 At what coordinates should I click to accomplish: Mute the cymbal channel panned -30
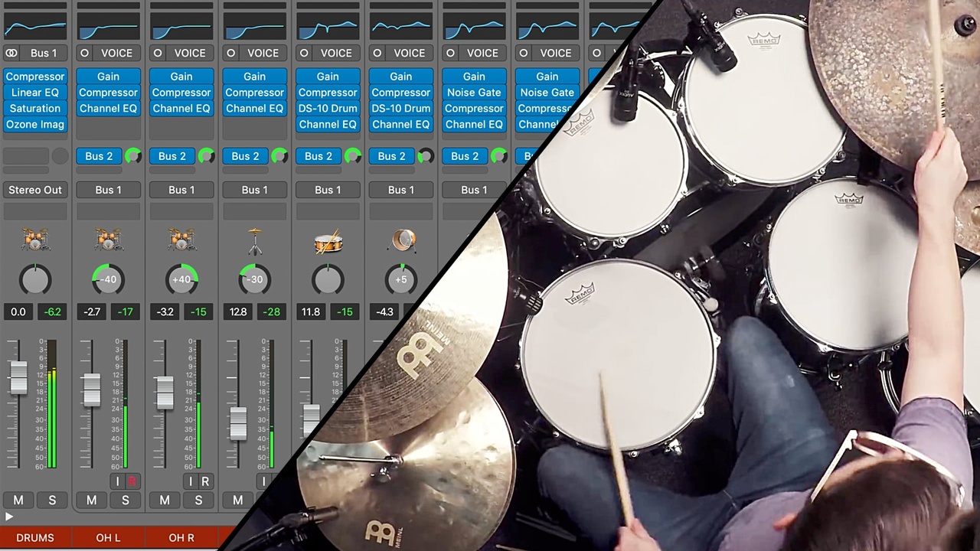(237, 500)
